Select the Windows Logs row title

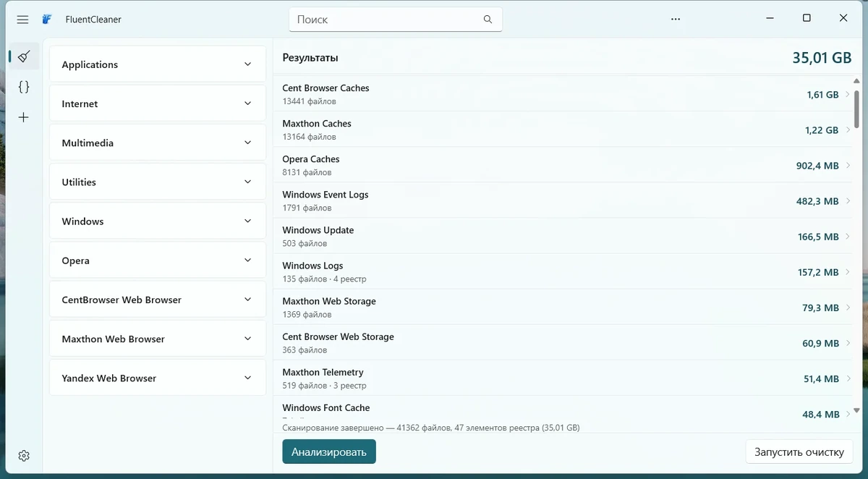point(312,266)
